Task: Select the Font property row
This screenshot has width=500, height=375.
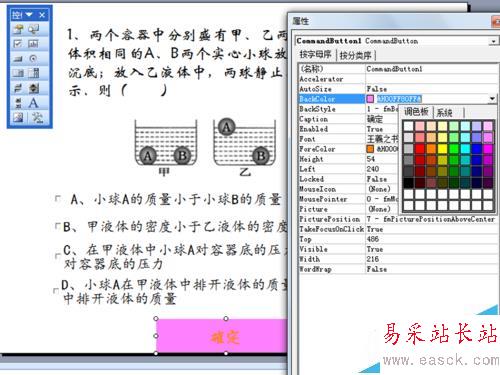Action: pyautogui.click(x=348, y=139)
